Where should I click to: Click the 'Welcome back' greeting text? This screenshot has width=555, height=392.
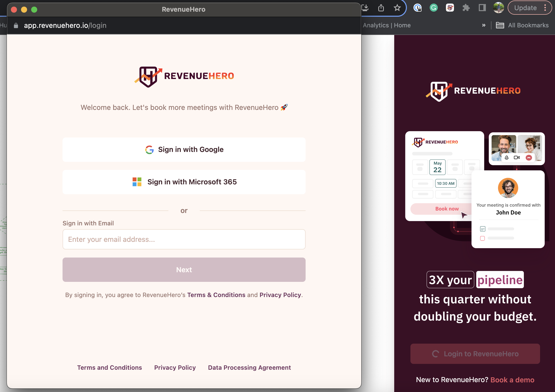coord(184,107)
